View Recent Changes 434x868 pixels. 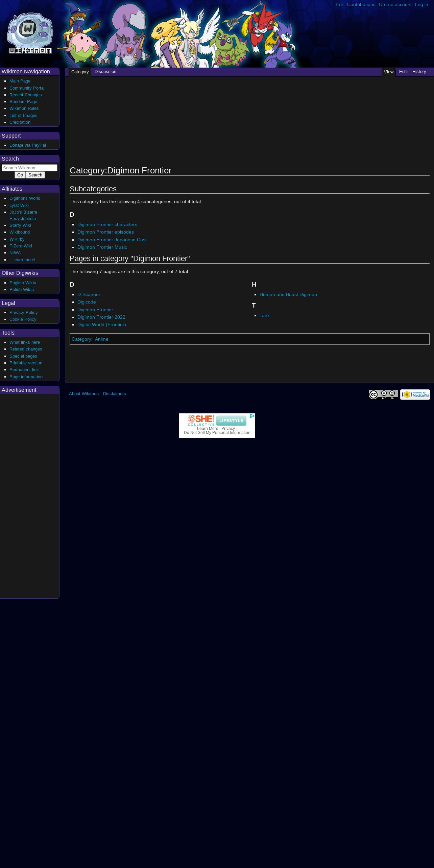[26, 95]
